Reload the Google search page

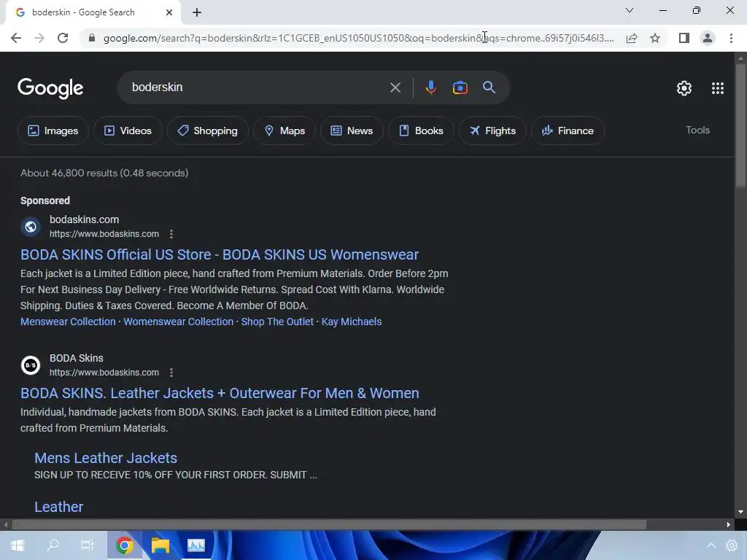point(63,38)
